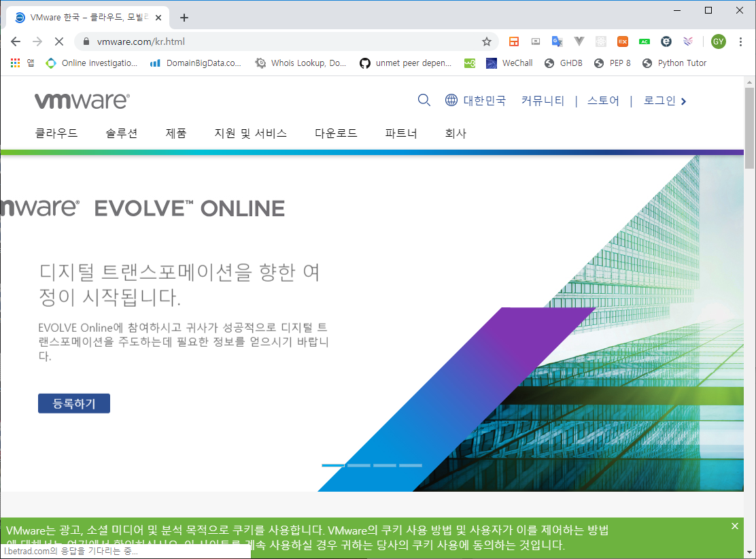
Task: Select the VMware 한국 browser tab
Action: (x=88, y=18)
